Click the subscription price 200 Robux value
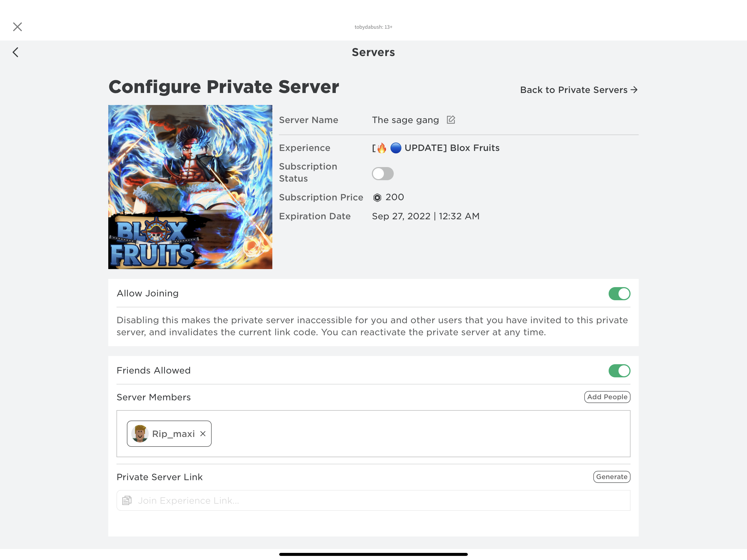This screenshot has width=747, height=560. tap(395, 197)
